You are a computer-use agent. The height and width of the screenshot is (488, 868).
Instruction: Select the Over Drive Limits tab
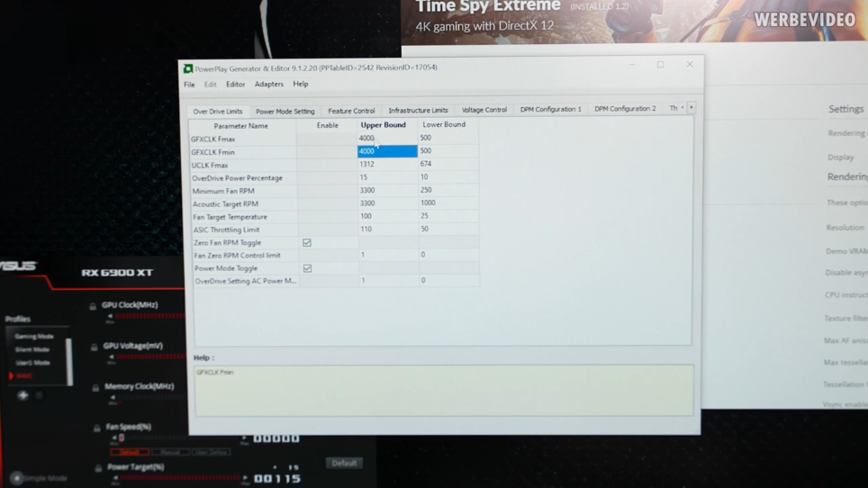pos(218,112)
